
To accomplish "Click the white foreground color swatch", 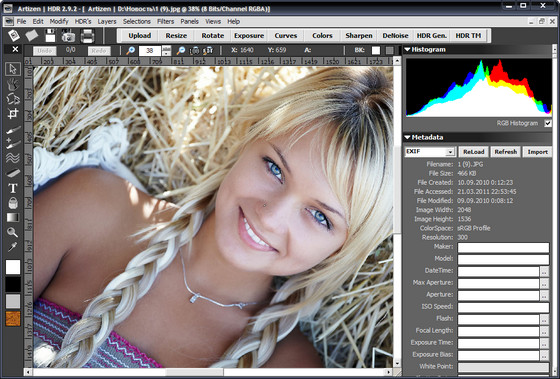I will [x=13, y=267].
